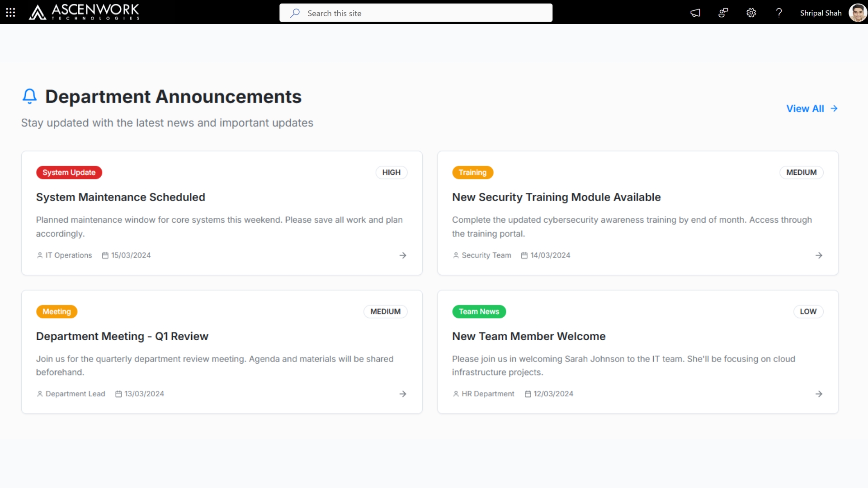Select the Team News green tag
Screen dimensions: 868x488
point(479,311)
